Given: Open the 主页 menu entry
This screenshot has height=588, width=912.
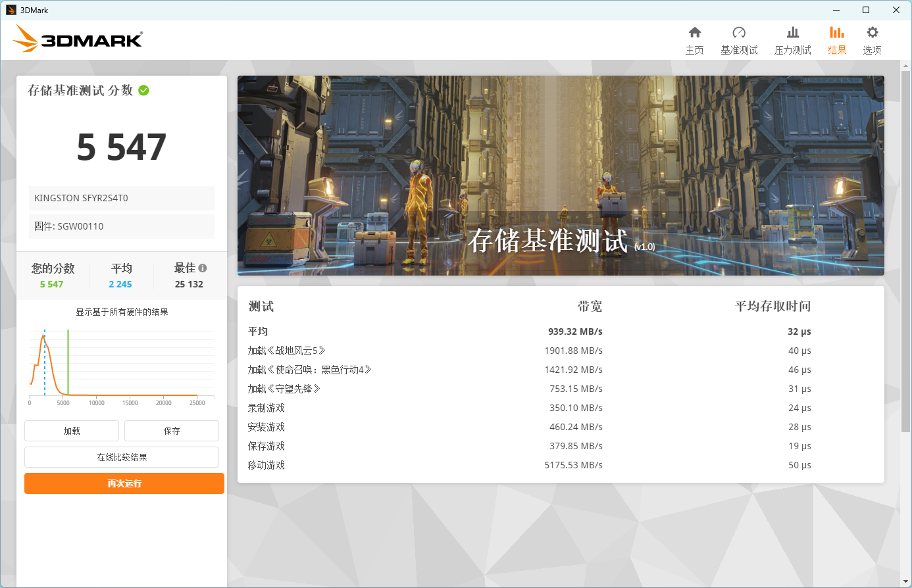Looking at the screenshot, I should (695, 39).
